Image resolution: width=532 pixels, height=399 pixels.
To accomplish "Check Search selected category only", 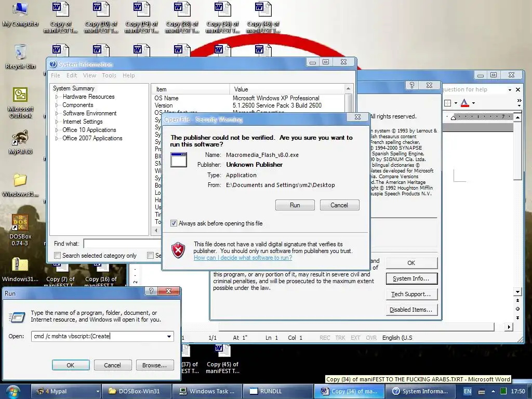I will (58, 256).
